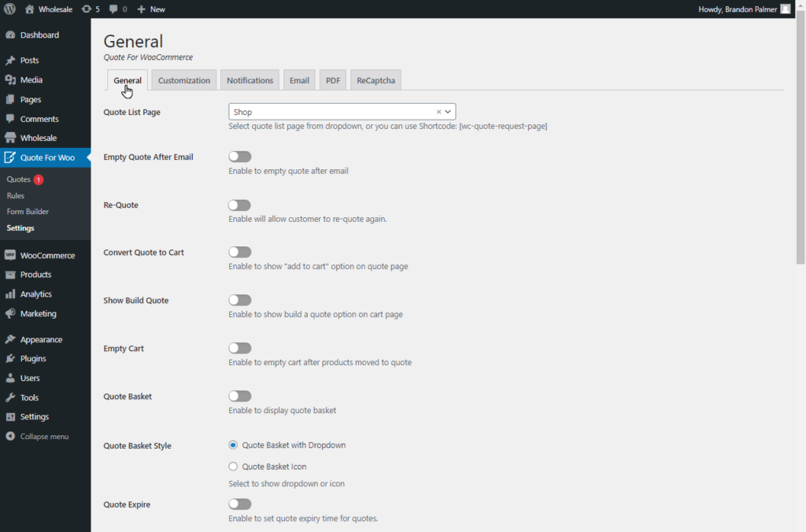Expand the Quote List Page dropdown arrow
The width and height of the screenshot is (806, 532).
pyautogui.click(x=448, y=112)
